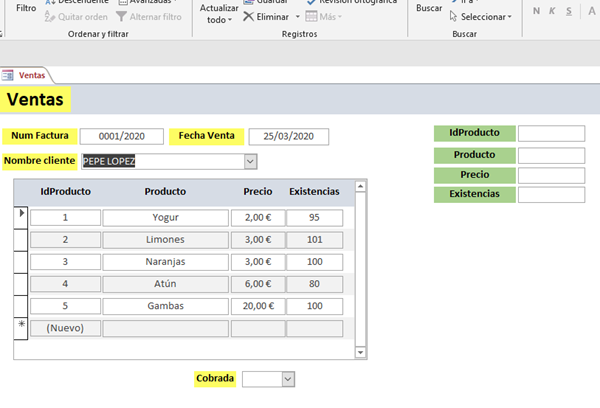This screenshot has width=600, height=408.
Task: Click the empty IdProducto field on right
Action: point(551,133)
